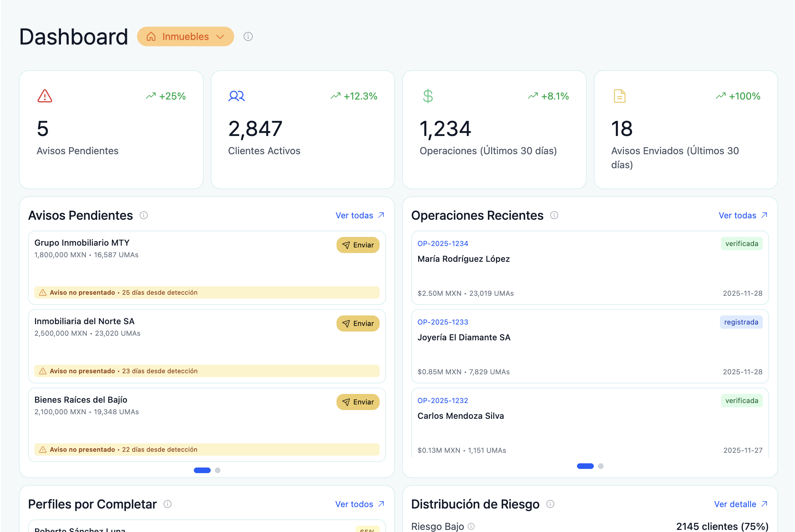This screenshot has width=795, height=532.
Task: Select active page indicator in Operaciones Recientes
Action: (x=585, y=466)
